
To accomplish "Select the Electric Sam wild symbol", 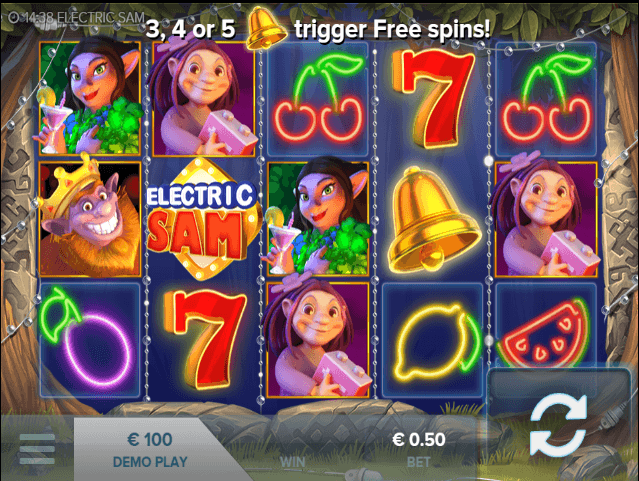I will [x=203, y=218].
